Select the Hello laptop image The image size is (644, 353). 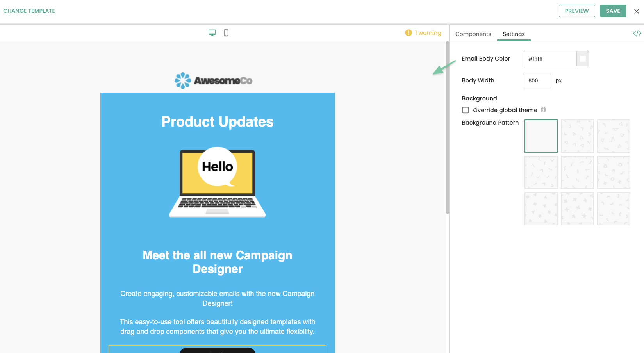[x=218, y=182]
